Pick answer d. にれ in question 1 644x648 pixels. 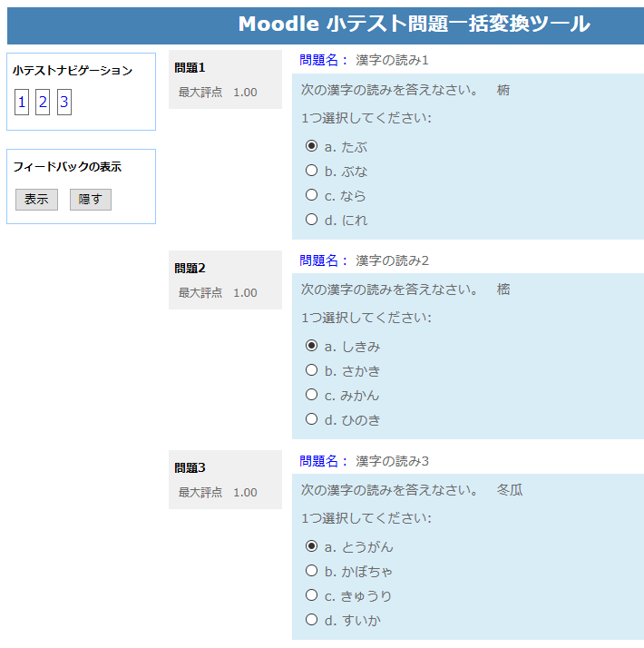click(x=311, y=220)
